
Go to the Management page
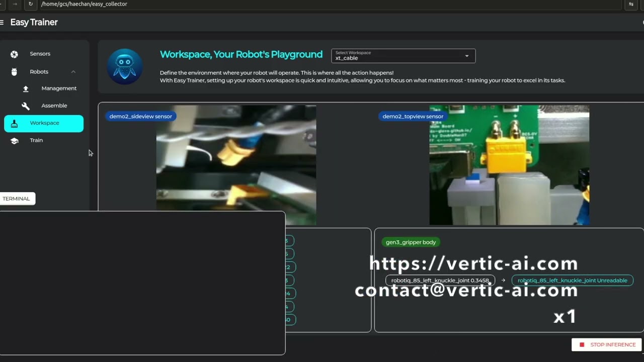click(59, 88)
